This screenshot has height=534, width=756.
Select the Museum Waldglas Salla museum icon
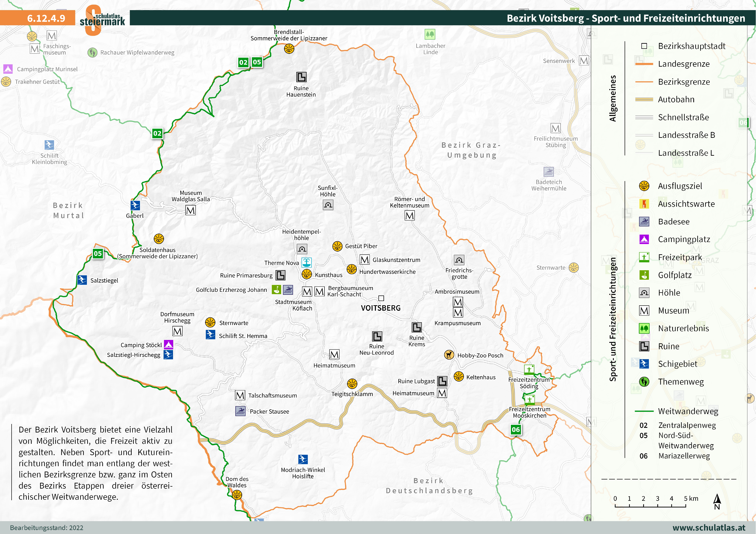[191, 210]
